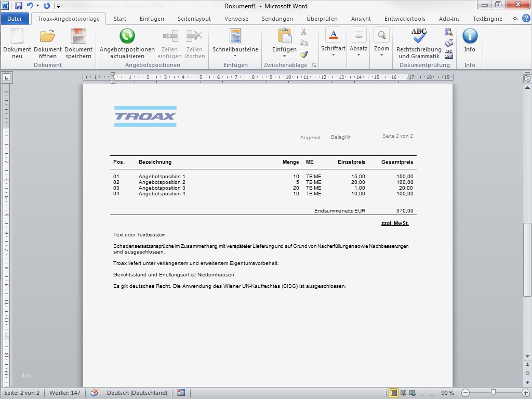
Task: Open the thesaurus book icon
Action: (448, 43)
